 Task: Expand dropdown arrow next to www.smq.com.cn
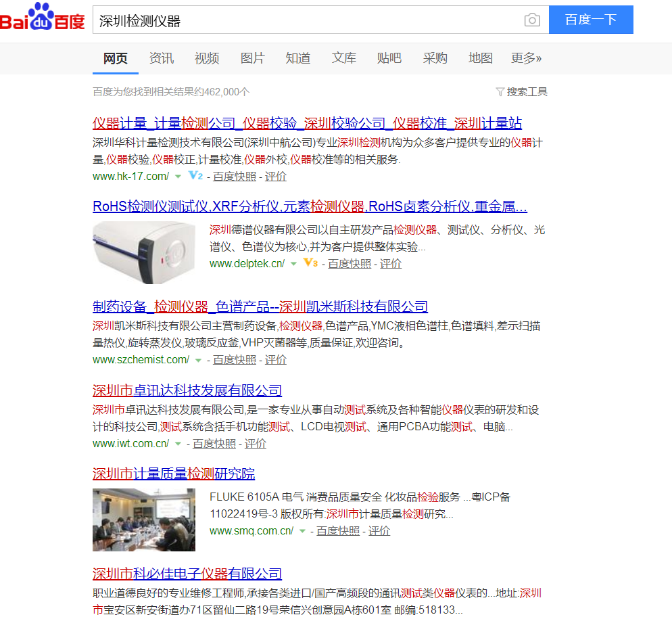pos(303,531)
